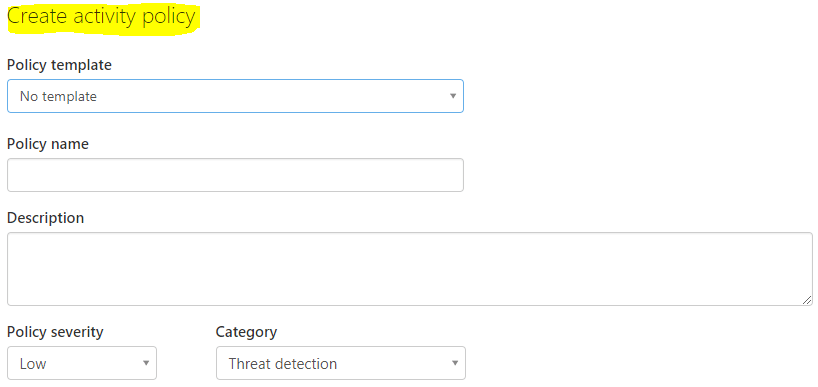Click the arrow on the No template box

[453, 96]
